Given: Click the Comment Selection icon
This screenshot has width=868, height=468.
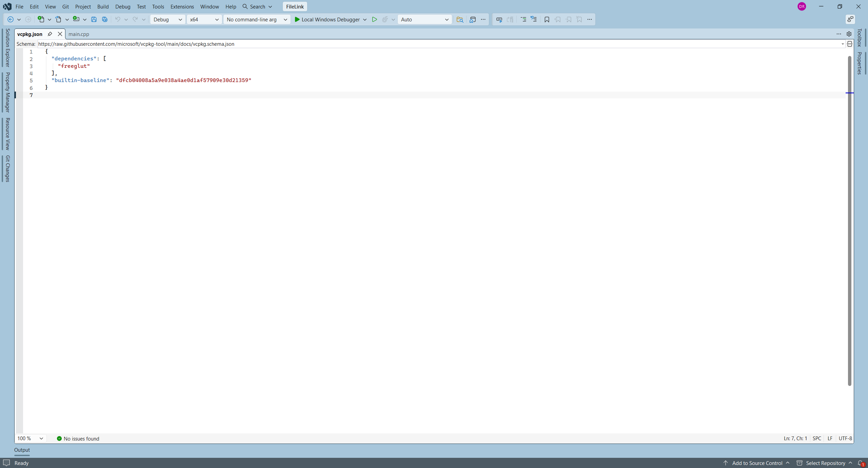Looking at the screenshot, I should click(x=523, y=20).
